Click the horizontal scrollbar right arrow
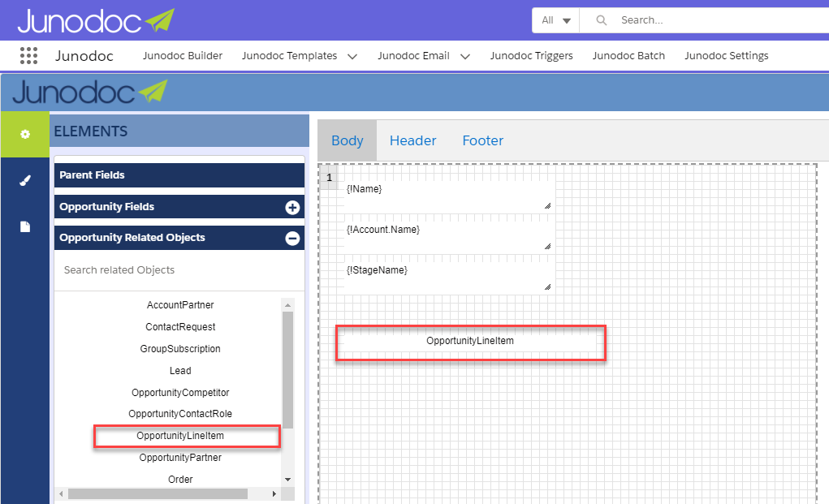The width and height of the screenshot is (829, 504). click(274, 494)
